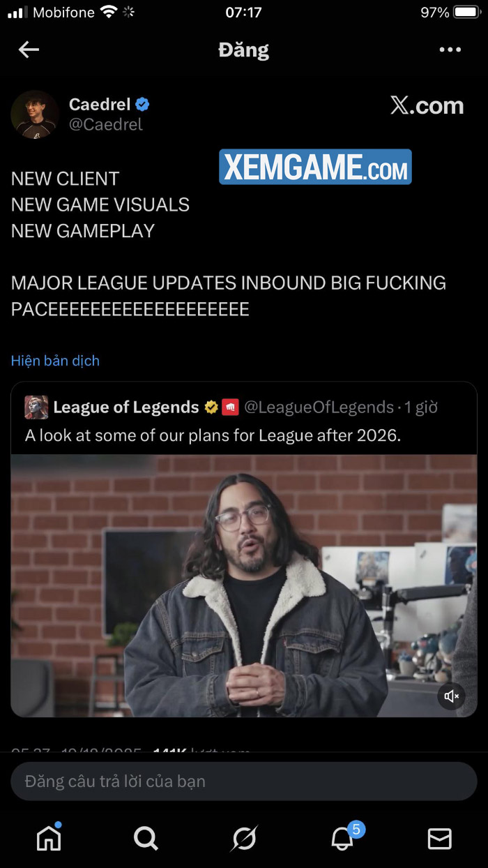Tap Caedrel's blue verified badge
The width and height of the screenshot is (488, 868).
[x=142, y=105]
